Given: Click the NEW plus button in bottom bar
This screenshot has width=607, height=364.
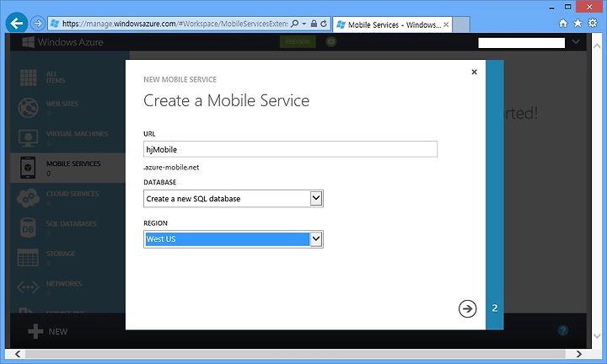Looking at the screenshot, I should (x=47, y=331).
